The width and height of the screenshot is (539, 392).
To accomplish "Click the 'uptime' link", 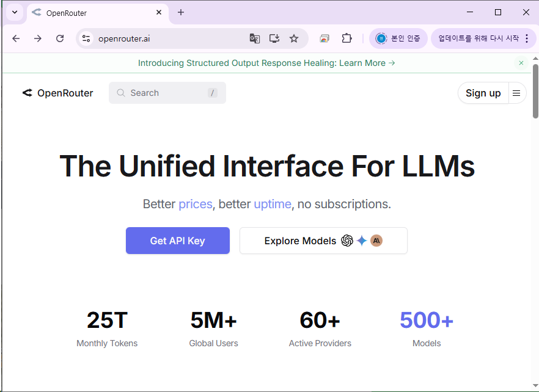I will [273, 204].
